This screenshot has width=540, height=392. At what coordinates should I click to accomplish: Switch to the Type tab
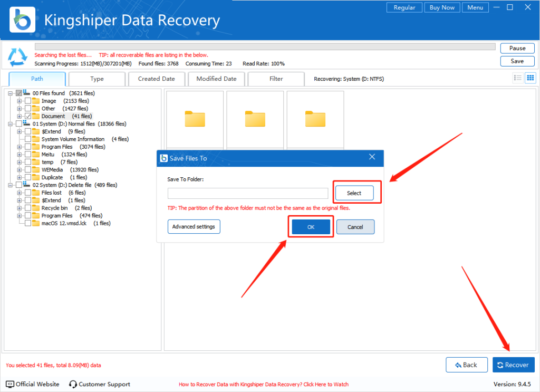point(97,79)
